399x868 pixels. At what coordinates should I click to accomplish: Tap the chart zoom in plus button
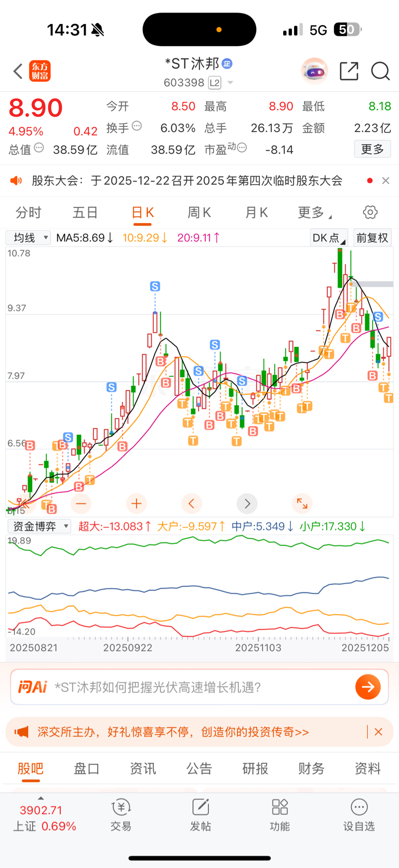136,503
